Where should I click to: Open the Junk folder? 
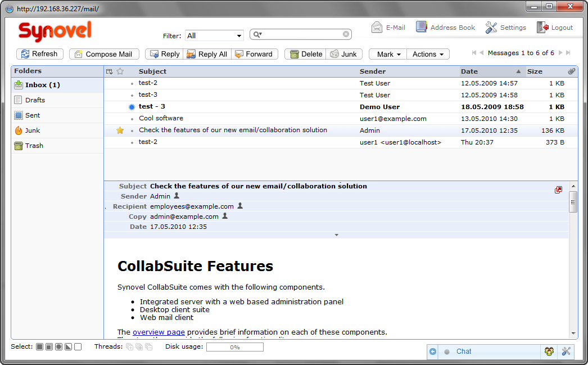tap(33, 130)
